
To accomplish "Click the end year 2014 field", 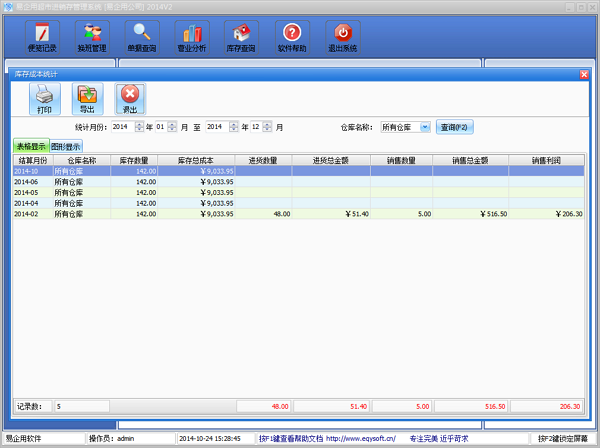I will point(217,127).
